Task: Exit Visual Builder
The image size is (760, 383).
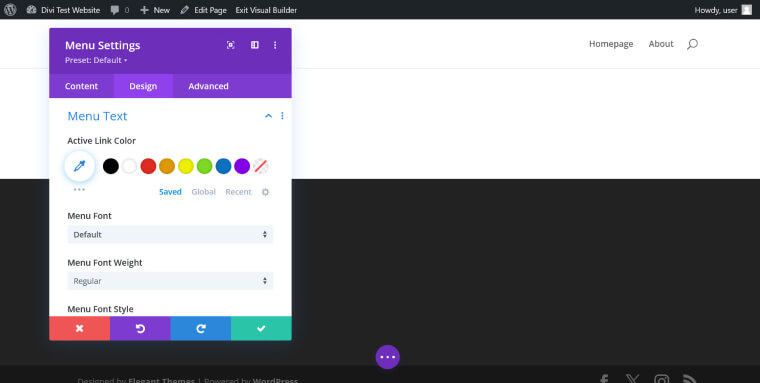Action: (266, 10)
